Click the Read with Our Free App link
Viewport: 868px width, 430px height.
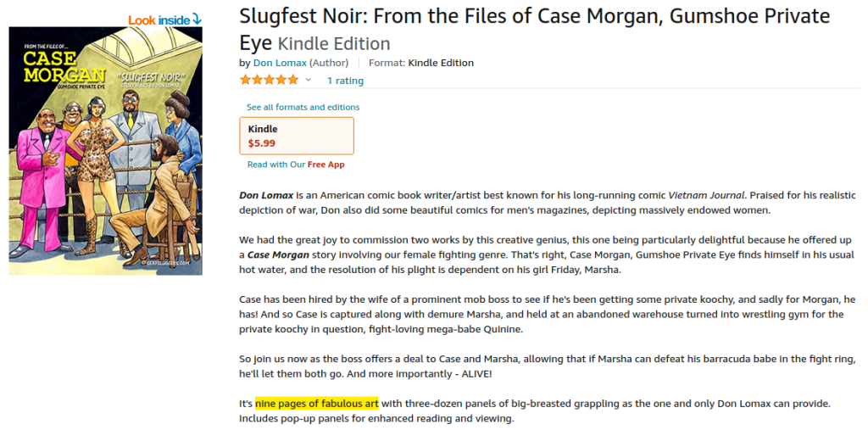tap(296, 165)
